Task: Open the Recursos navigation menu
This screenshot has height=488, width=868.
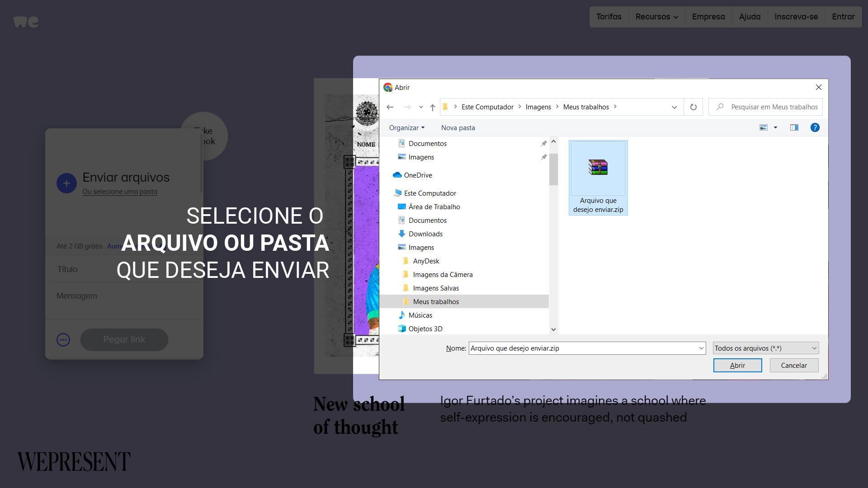Action: 656,17
